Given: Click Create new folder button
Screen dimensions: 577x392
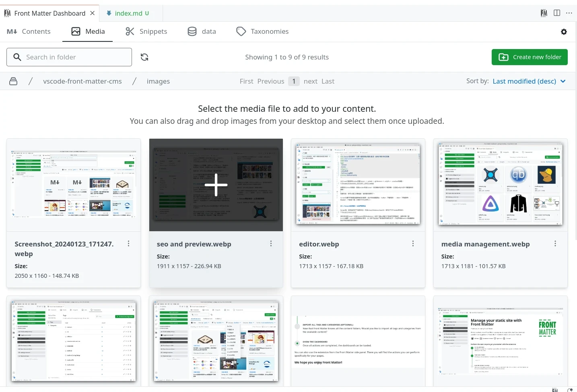Looking at the screenshot, I should 529,57.
